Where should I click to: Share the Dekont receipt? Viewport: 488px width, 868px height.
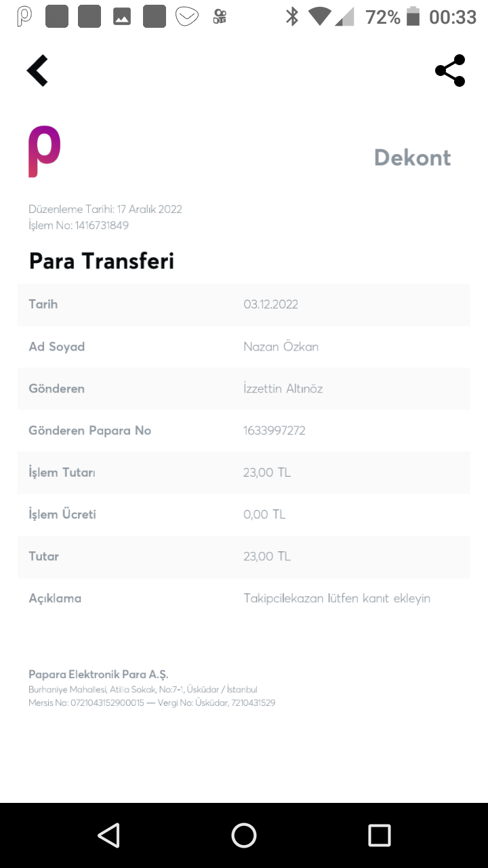click(450, 71)
